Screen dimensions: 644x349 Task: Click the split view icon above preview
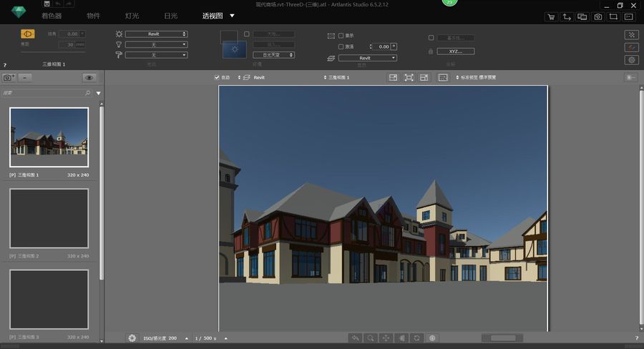[393, 78]
